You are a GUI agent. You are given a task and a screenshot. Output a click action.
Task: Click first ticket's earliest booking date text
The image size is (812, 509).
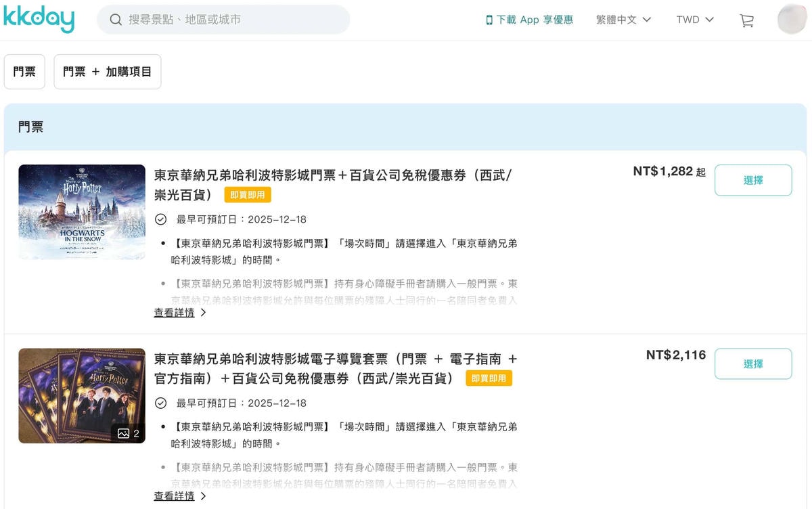coord(242,219)
